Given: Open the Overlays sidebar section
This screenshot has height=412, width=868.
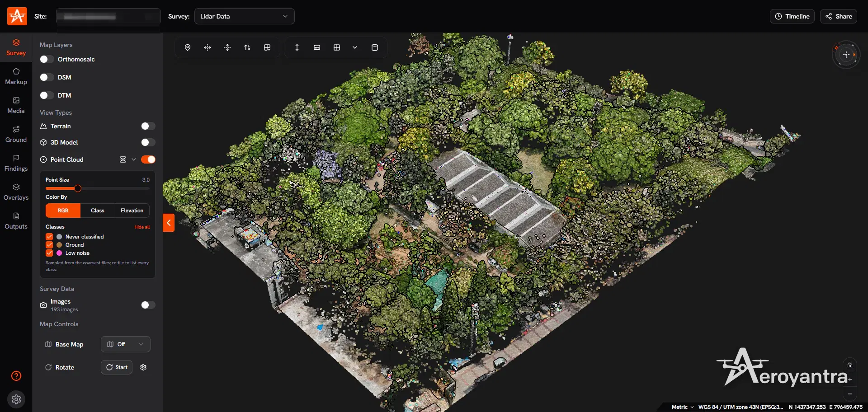Looking at the screenshot, I should 16,192.
